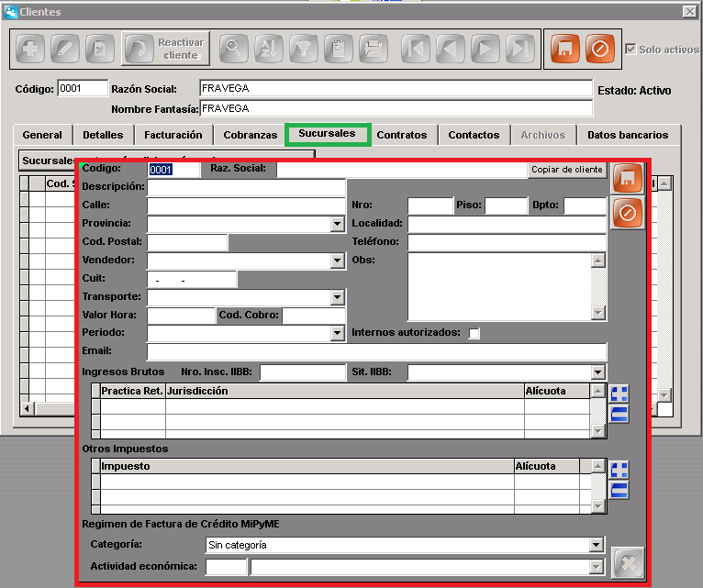Viewport: 703px width, 588px height.
Task: Go to last record arrow icon
Action: pos(520,49)
